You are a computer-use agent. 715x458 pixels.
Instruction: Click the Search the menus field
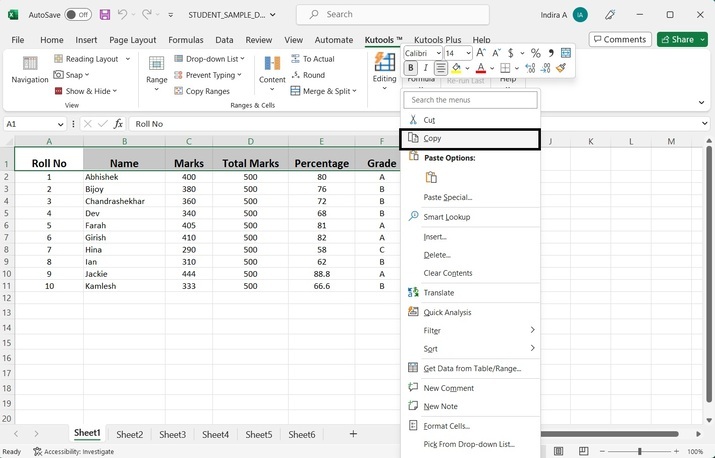point(471,100)
